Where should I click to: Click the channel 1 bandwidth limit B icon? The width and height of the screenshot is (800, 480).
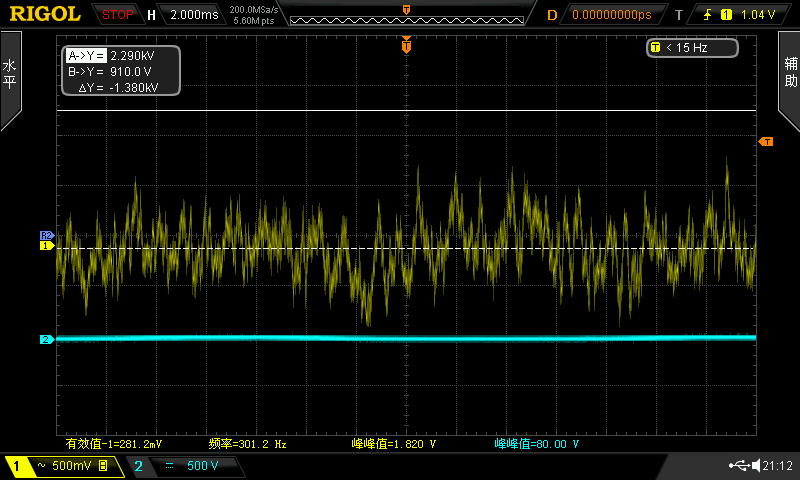(103, 465)
